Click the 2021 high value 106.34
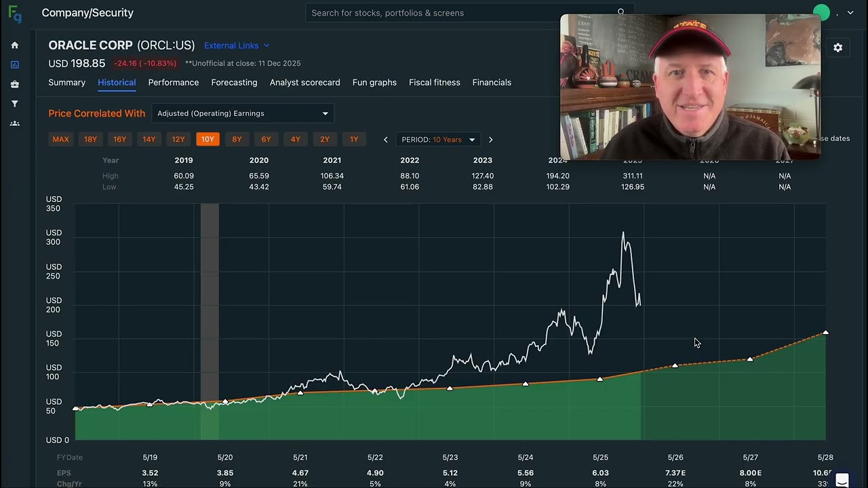The image size is (868, 488). point(332,176)
